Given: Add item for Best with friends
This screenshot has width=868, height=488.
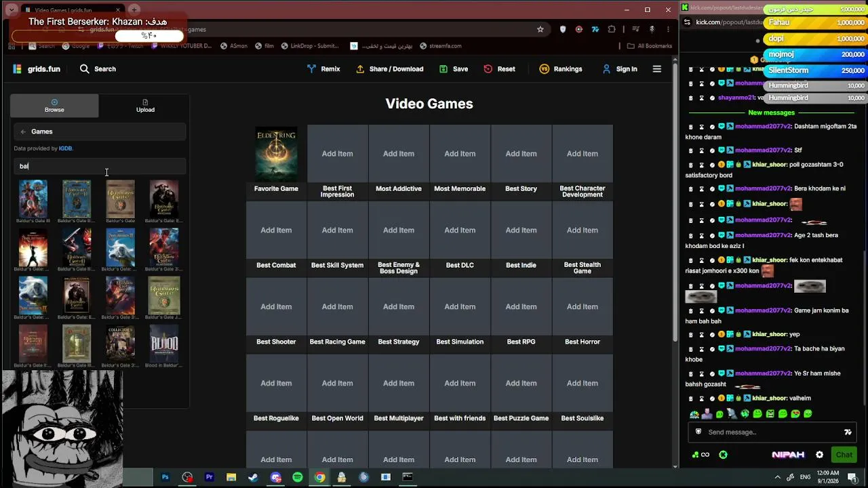Looking at the screenshot, I should point(460,384).
